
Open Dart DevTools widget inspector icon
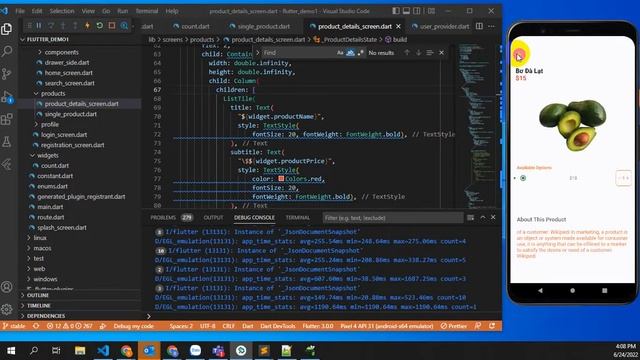[x=124, y=26]
